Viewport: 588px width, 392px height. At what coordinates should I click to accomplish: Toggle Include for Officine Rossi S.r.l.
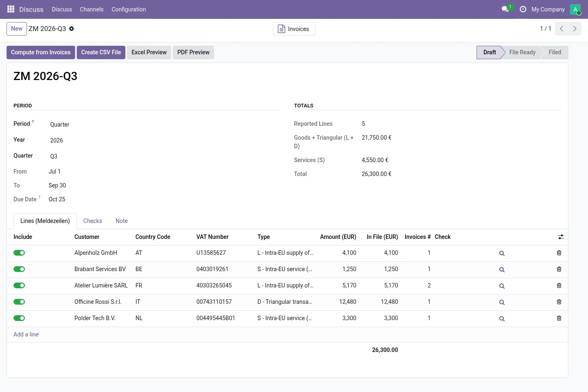(19, 302)
